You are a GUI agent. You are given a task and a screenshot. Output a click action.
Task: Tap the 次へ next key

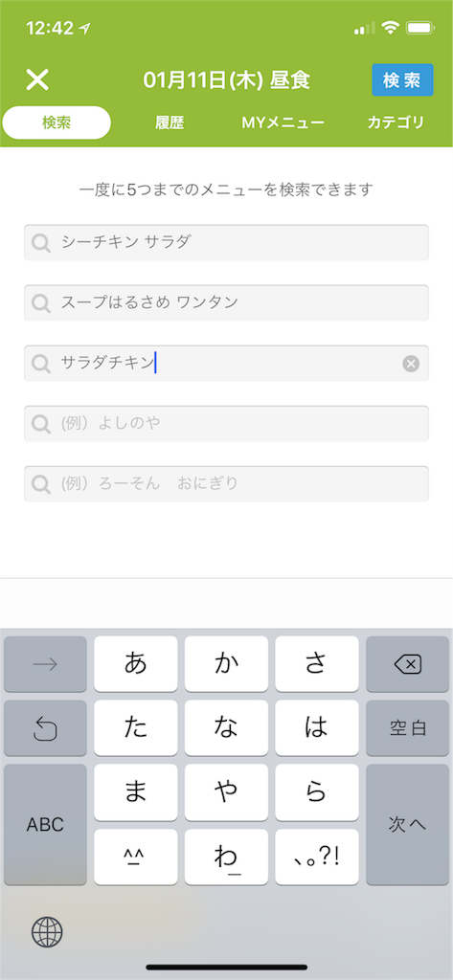click(x=408, y=824)
